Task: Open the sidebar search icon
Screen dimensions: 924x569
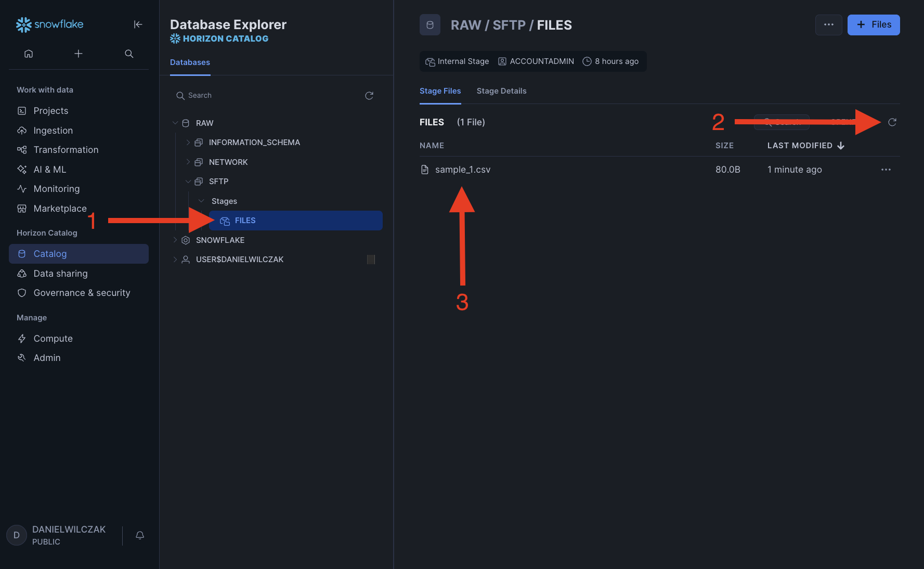Action: (129, 54)
